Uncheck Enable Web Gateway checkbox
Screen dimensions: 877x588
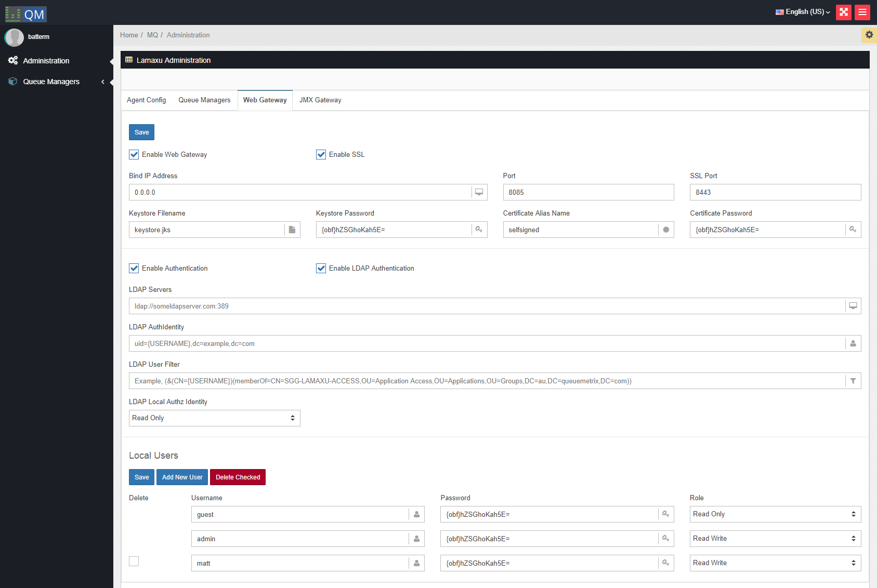point(134,154)
